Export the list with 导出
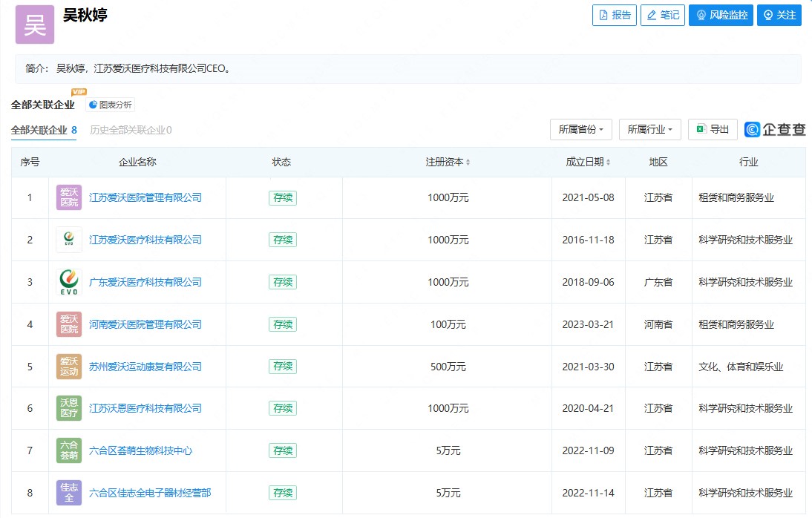Screen dimensions: 812x518 click(x=713, y=129)
